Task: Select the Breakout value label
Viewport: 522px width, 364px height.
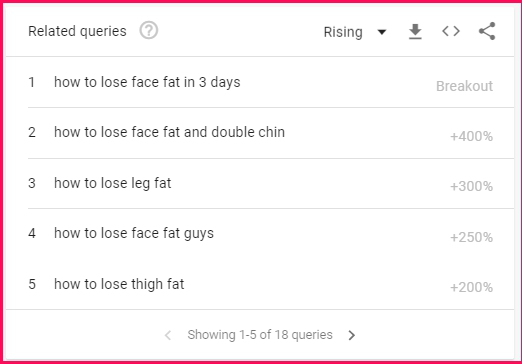Action: point(464,86)
